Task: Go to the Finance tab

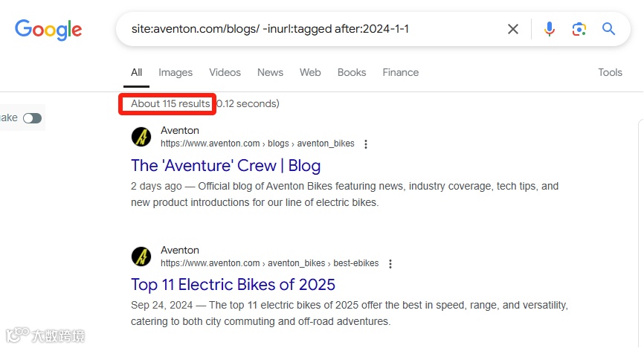Action: [x=400, y=73]
